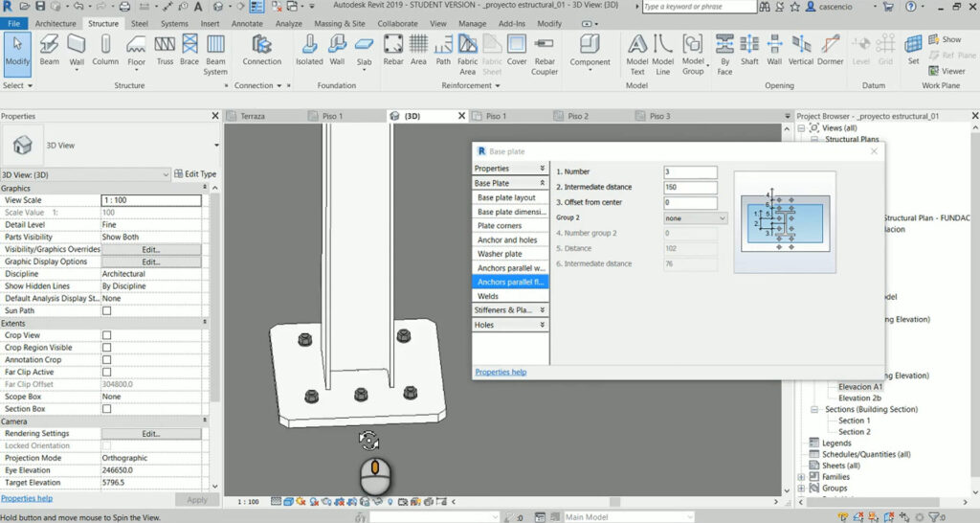Expand the Stiffeners & Plates section
This screenshot has width=980, height=523.
pyautogui.click(x=510, y=309)
